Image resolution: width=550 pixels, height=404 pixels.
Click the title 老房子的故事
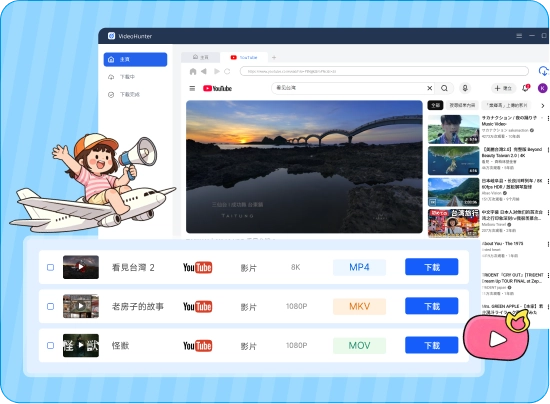tap(138, 307)
